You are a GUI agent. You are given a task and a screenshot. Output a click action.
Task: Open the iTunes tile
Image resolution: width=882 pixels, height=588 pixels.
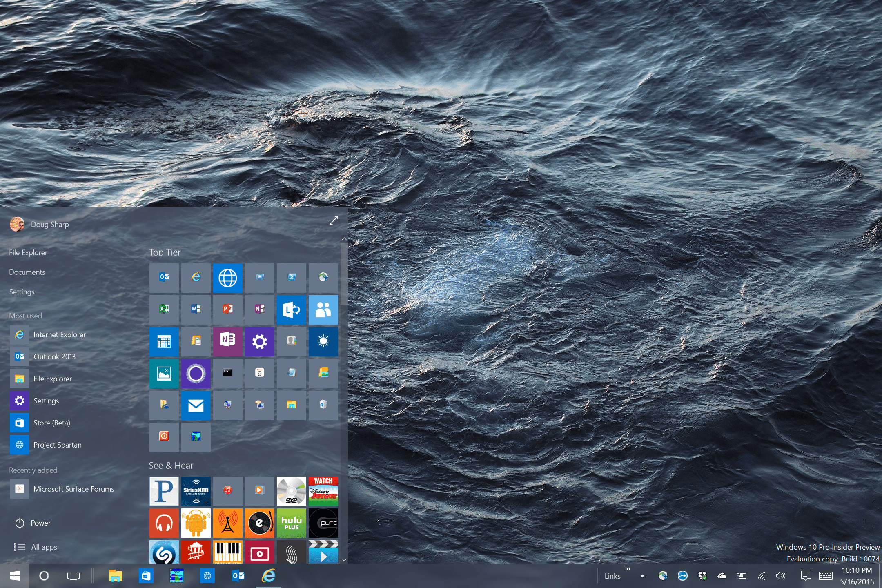pyautogui.click(x=228, y=491)
